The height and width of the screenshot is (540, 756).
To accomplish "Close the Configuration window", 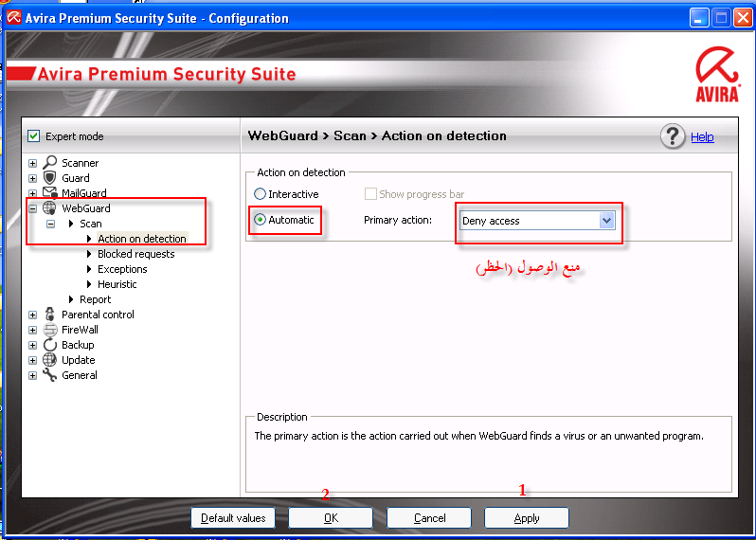I will point(743,18).
